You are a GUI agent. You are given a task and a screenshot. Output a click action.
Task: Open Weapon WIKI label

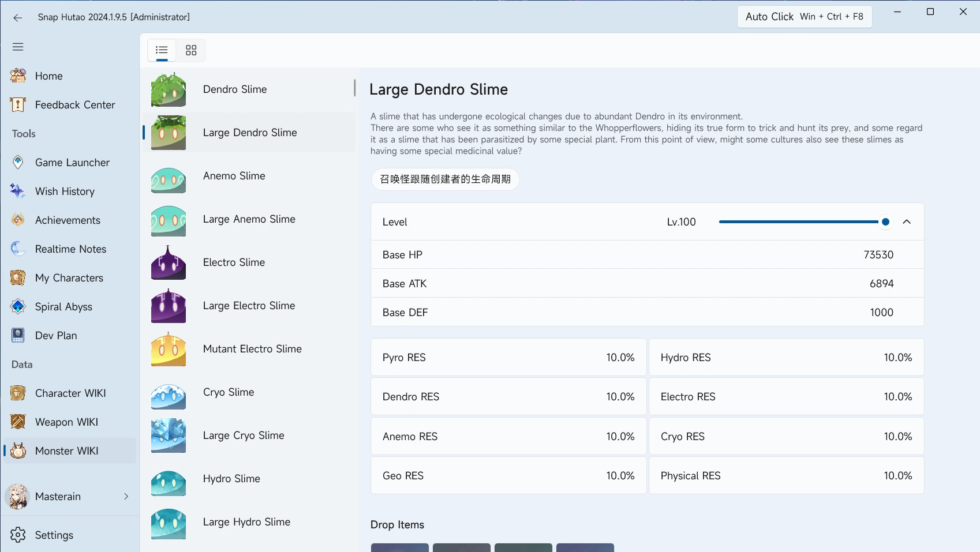pos(67,422)
